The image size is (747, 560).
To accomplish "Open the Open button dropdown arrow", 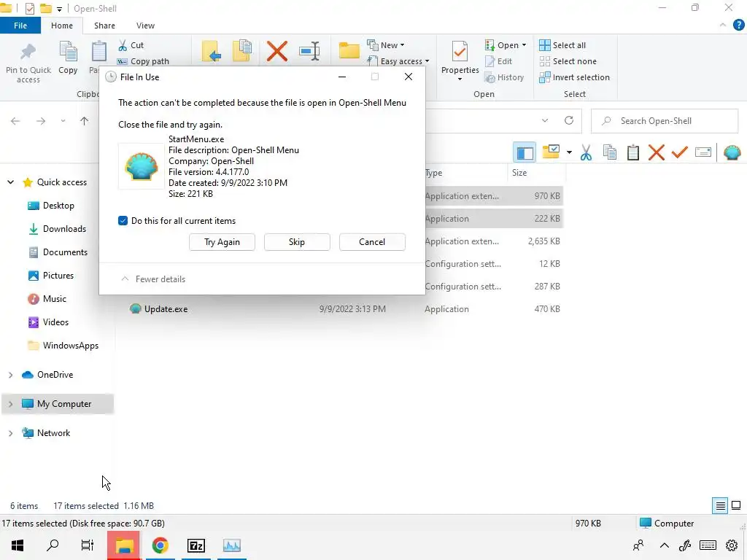I will point(524,45).
